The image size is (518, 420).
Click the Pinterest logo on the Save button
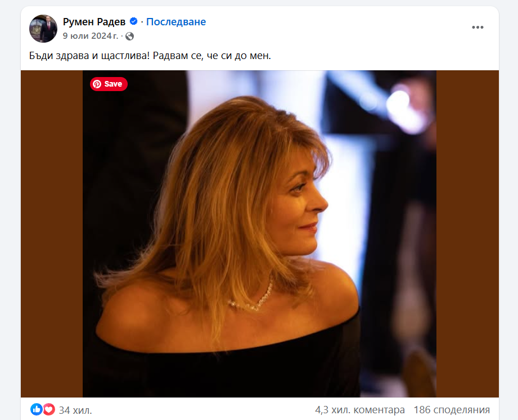(97, 84)
